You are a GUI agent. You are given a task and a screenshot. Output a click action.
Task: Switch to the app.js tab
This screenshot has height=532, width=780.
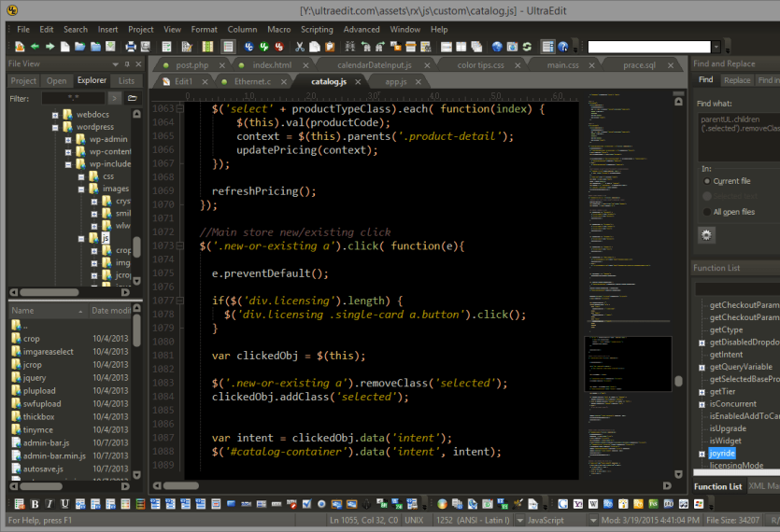tap(396, 81)
